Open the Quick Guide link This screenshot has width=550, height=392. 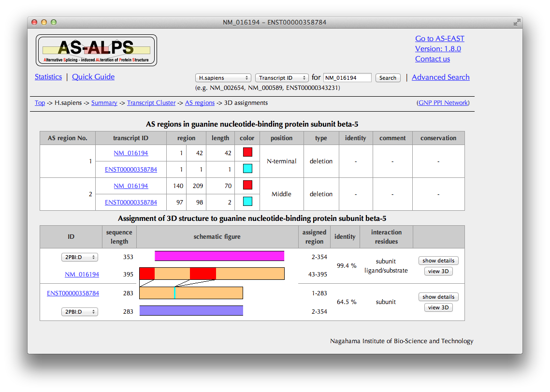click(x=93, y=77)
